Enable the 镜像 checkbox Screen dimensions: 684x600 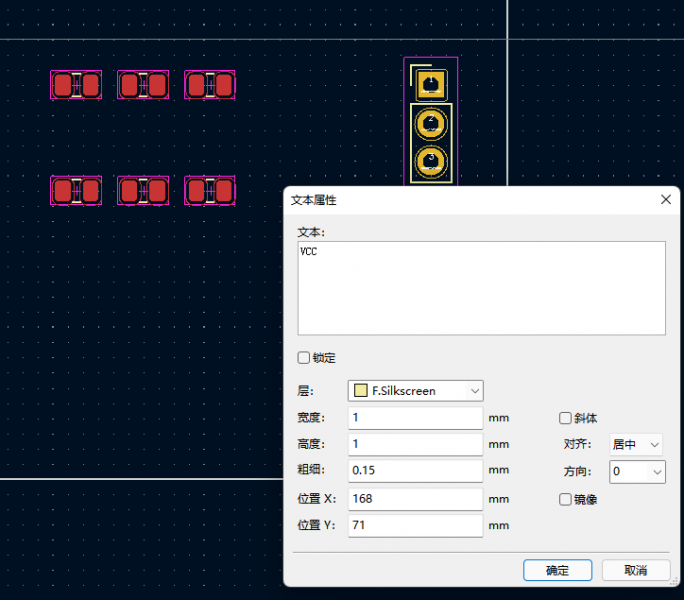(565, 499)
